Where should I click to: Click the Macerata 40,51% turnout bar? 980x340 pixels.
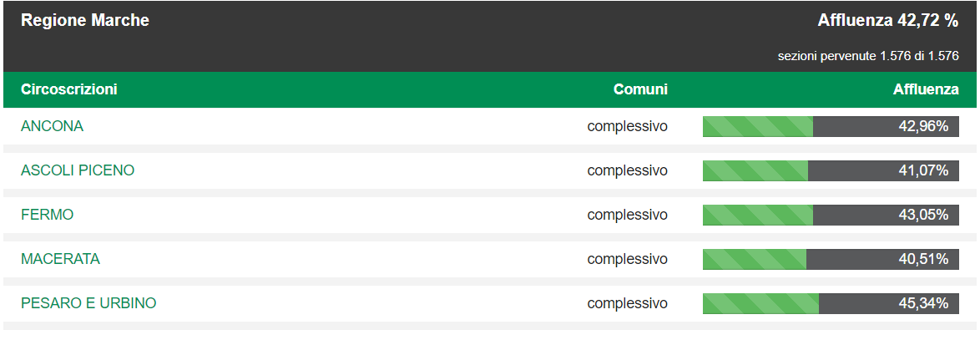tap(831, 259)
